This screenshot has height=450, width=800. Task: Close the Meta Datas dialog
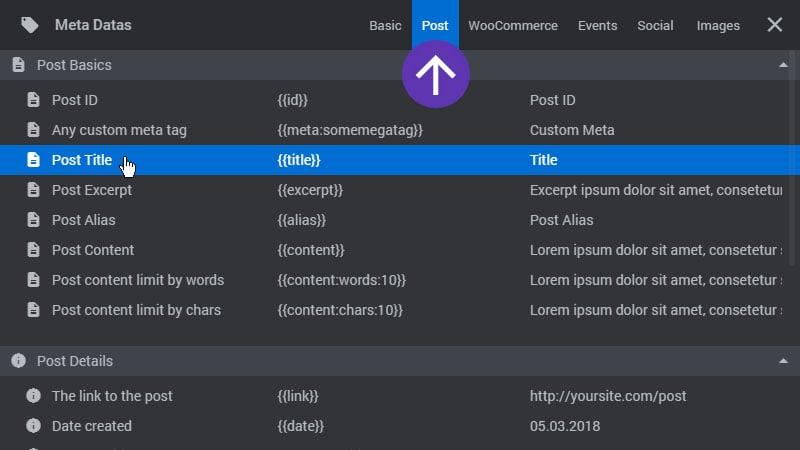point(775,25)
